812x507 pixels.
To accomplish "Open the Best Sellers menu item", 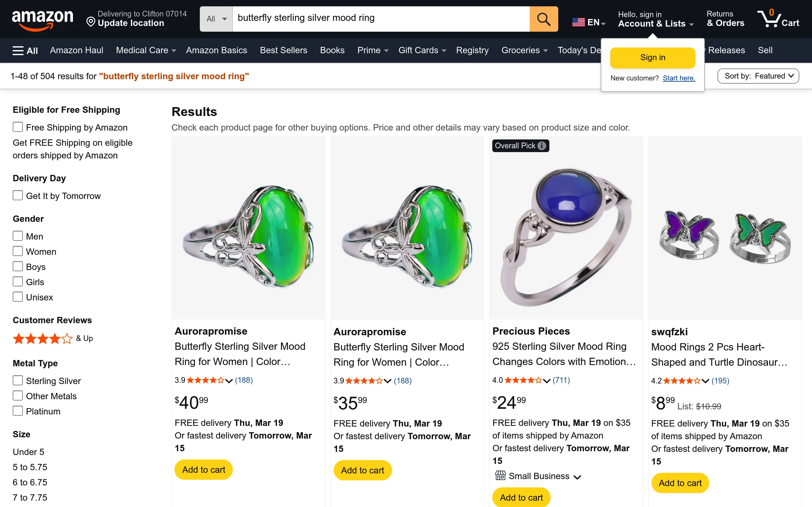I will click(x=284, y=50).
